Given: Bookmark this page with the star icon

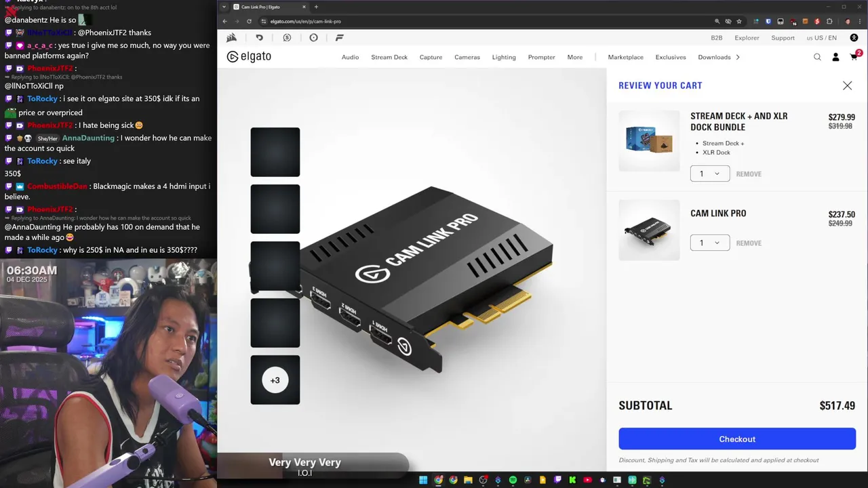Looking at the screenshot, I should coord(739,21).
